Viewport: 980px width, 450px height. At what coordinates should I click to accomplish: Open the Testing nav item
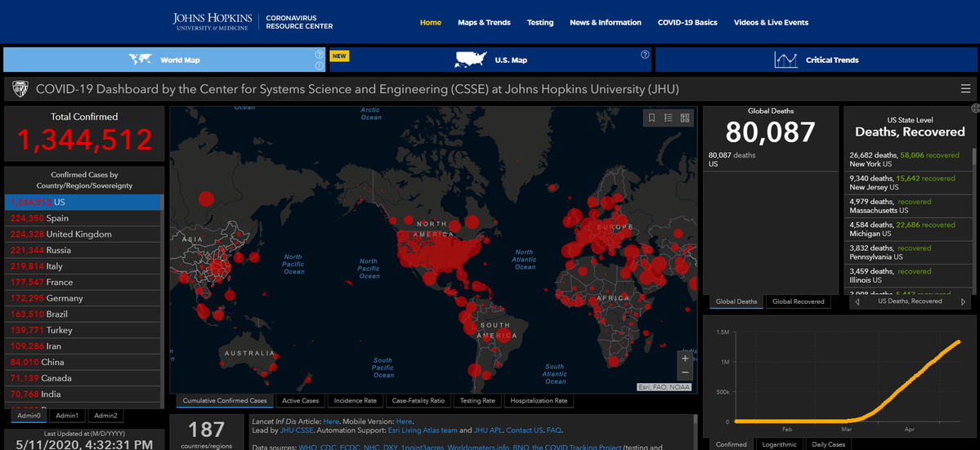pyautogui.click(x=540, y=23)
